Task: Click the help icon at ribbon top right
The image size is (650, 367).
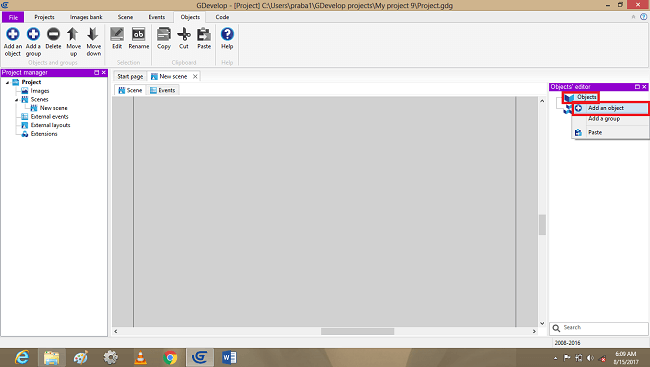Action: (x=643, y=17)
